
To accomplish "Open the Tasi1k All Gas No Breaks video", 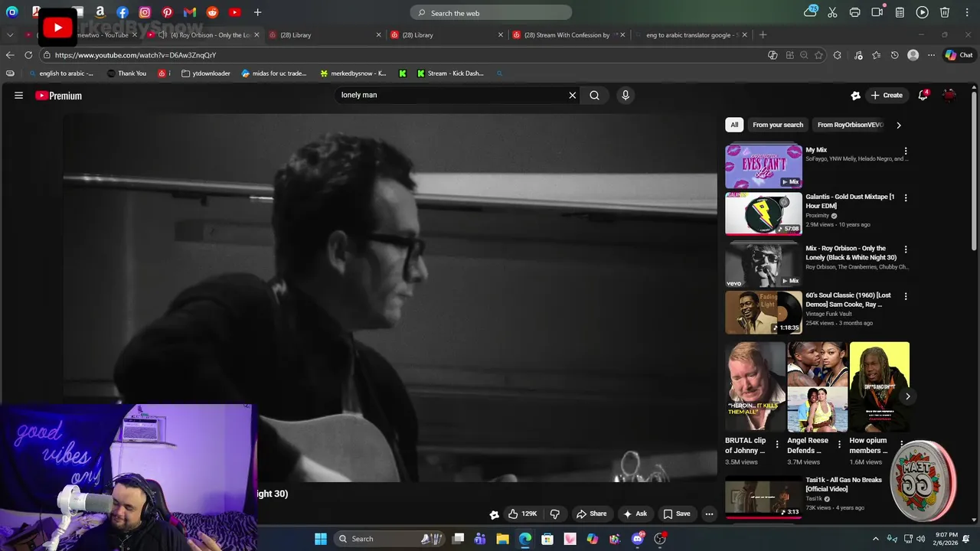I will point(763,497).
